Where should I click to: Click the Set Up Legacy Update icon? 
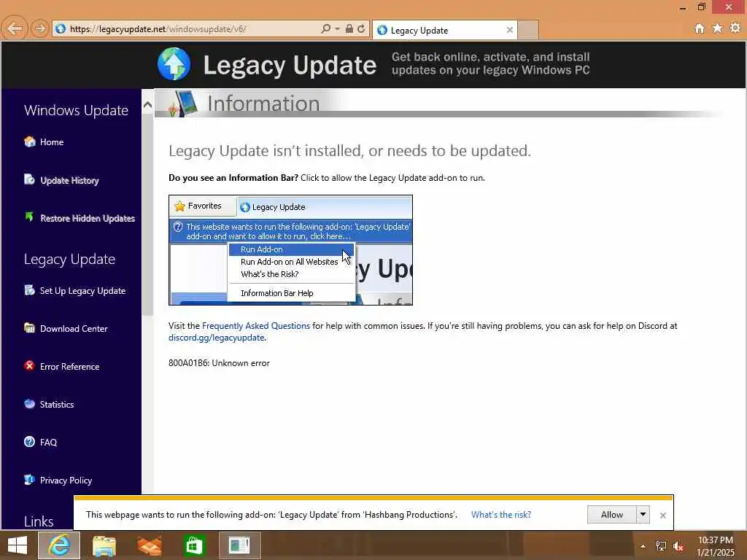pyautogui.click(x=29, y=290)
